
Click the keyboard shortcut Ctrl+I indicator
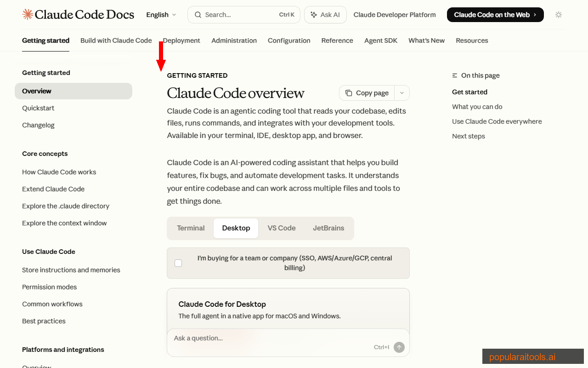(382, 347)
